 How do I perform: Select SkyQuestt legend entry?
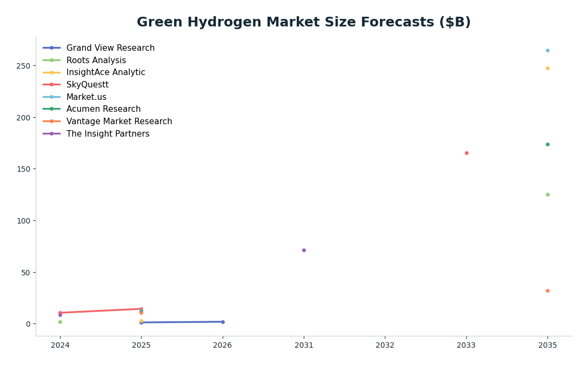pos(76,85)
